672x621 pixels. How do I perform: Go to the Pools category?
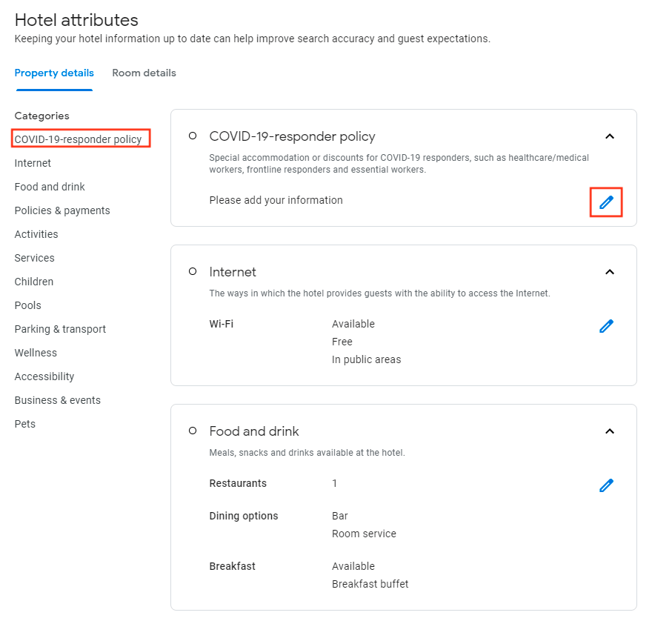[x=28, y=305]
